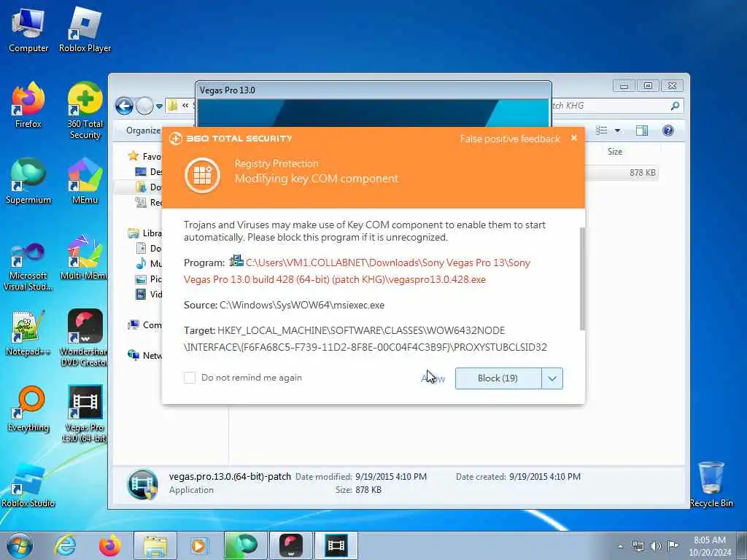Select Favorites in navigation pane
747x560 pixels.
tap(145, 156)
